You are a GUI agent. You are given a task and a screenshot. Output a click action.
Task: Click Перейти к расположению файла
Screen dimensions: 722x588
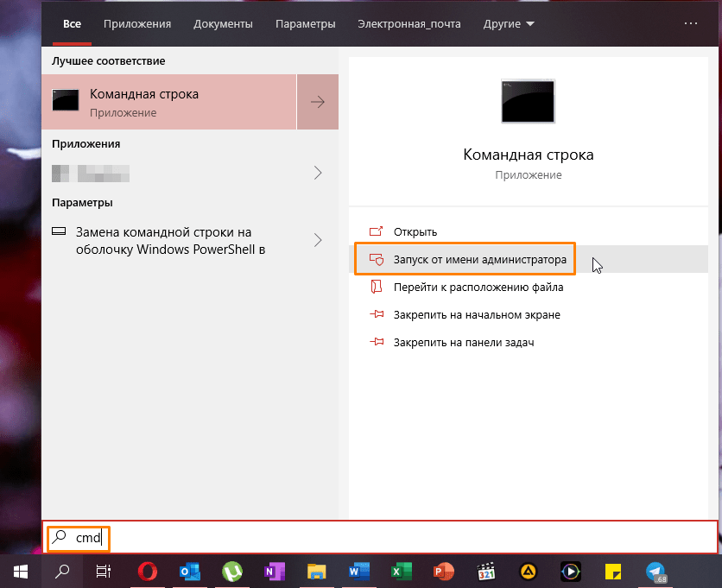(478, 287)
